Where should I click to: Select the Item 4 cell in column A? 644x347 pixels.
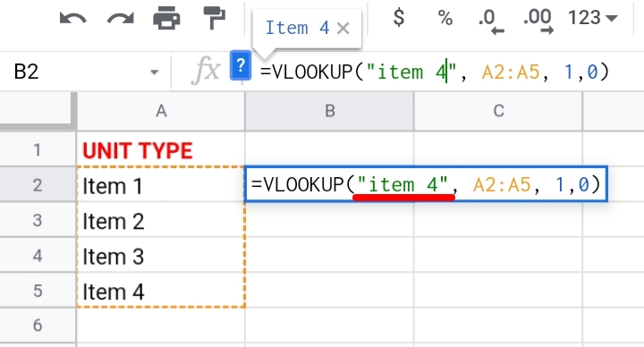click(161, 291)
